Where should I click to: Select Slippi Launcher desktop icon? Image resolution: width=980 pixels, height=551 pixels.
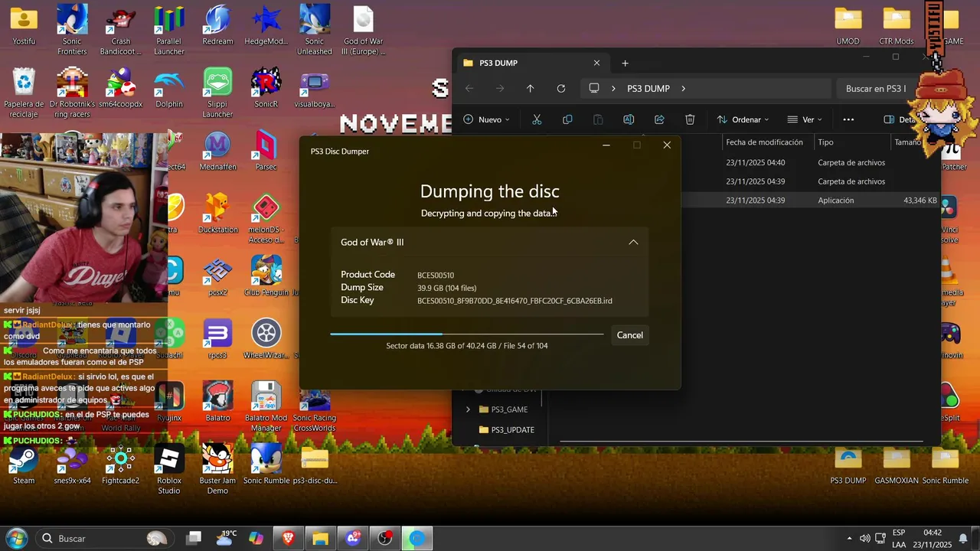[x=217, y=93]
